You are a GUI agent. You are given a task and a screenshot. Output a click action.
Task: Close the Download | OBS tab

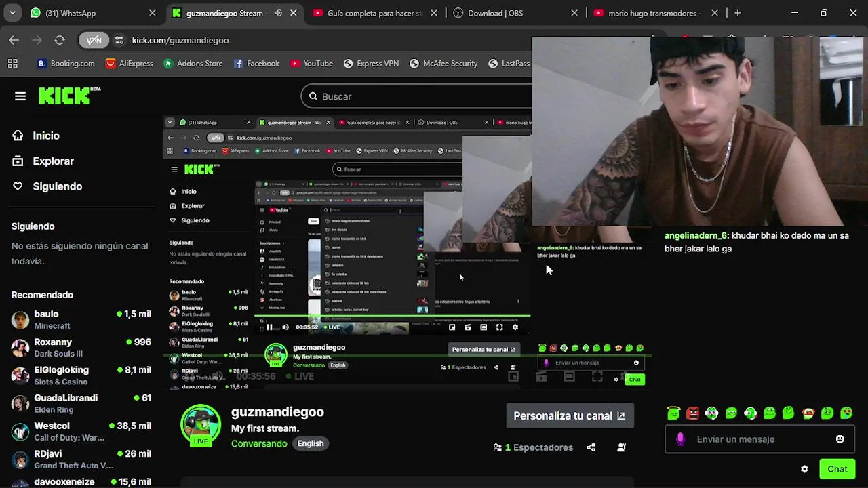tap(574, 13)
